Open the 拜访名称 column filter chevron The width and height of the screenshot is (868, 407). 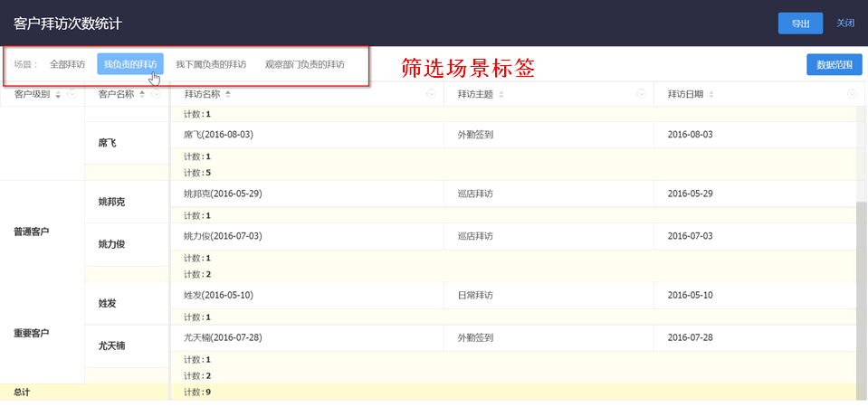click(x=432, y=95)
